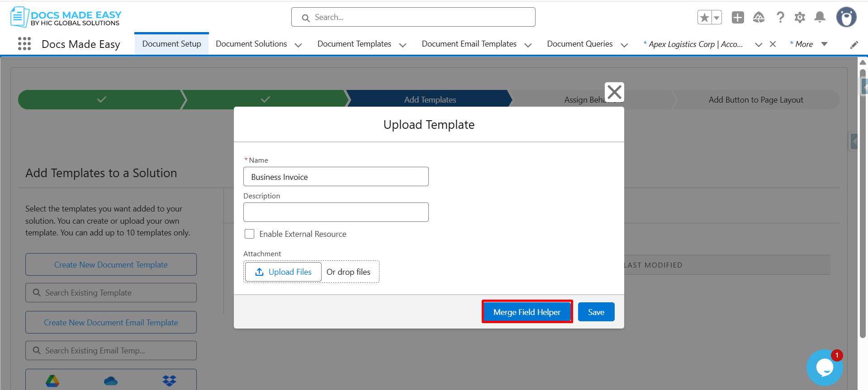Click Create New Document Template
This screenshot has height=390, width=868.
[x=111, y=264]
